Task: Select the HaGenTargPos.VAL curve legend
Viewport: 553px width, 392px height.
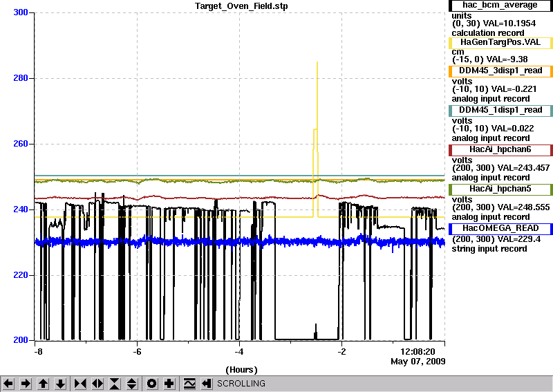Action: 500,43
